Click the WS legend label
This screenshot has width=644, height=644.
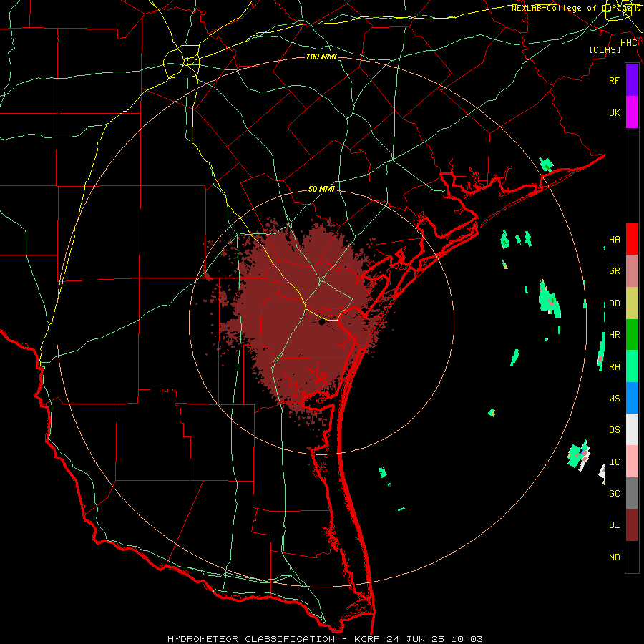click(x=614, y=399)
